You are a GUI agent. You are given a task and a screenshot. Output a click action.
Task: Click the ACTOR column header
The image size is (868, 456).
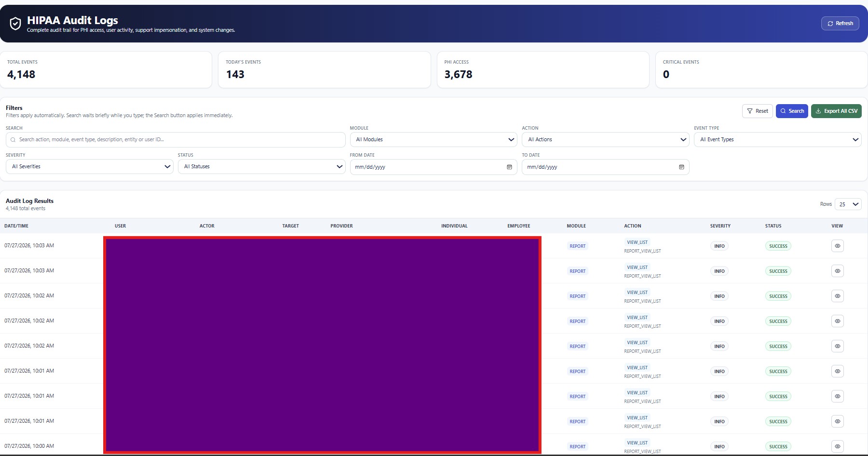pyautogui.click(x=207, y=226)
